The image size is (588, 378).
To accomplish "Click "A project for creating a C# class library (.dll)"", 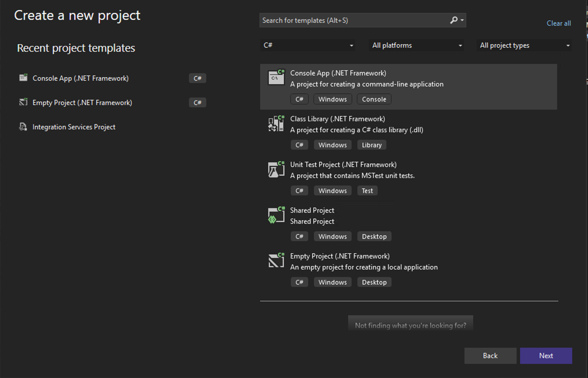I will point(357,130).
